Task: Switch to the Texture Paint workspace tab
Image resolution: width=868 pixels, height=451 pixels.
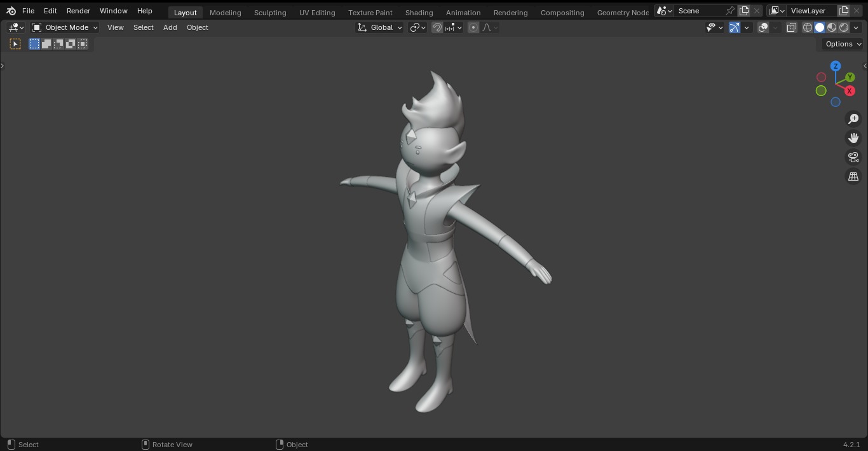Action: pyautogui.click(x=370, y=12)
